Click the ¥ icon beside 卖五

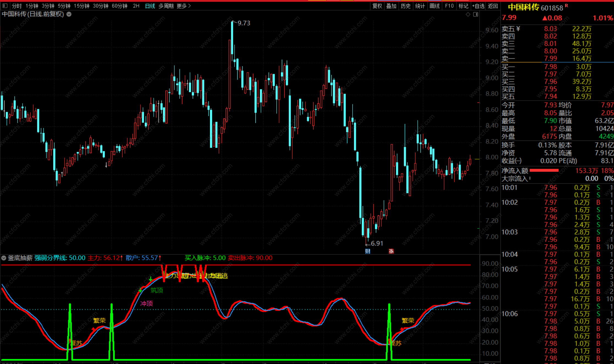tap(518, 28)
